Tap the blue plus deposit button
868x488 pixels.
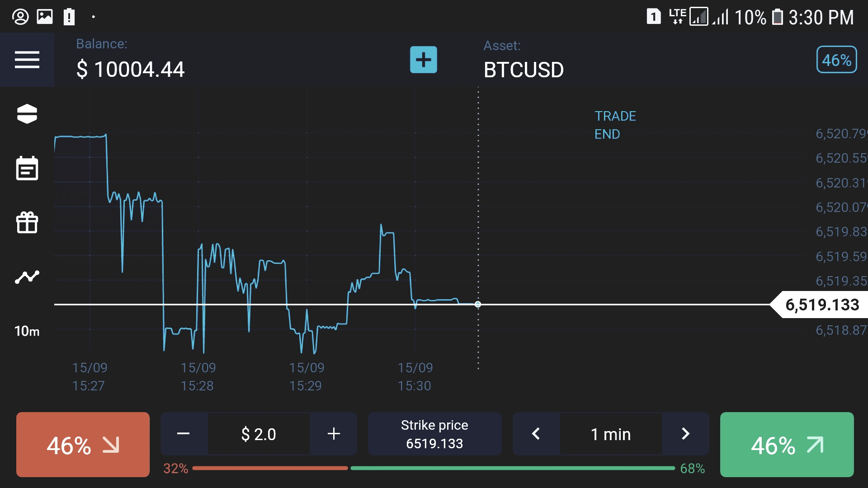click(x=423, y=60)
